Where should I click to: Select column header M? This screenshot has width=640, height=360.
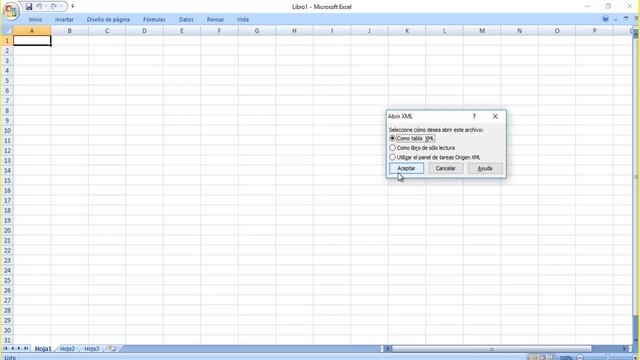click(x=482, y=31)
